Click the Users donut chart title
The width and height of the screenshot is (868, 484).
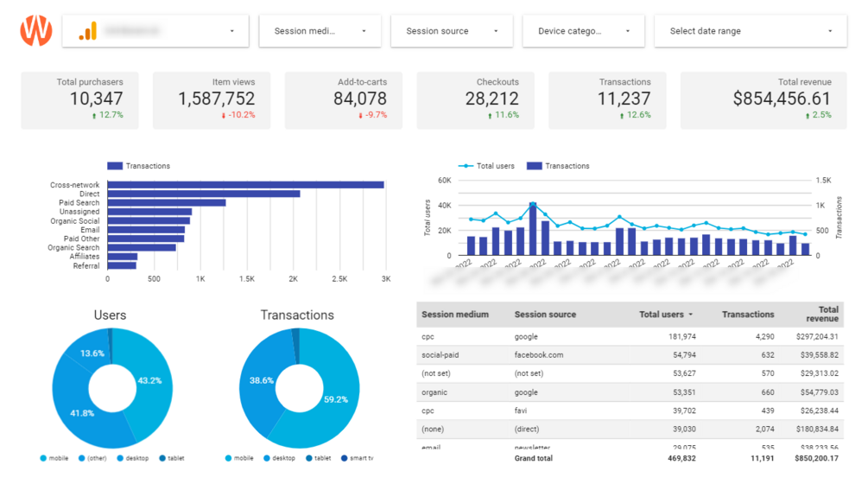[110, 315]
